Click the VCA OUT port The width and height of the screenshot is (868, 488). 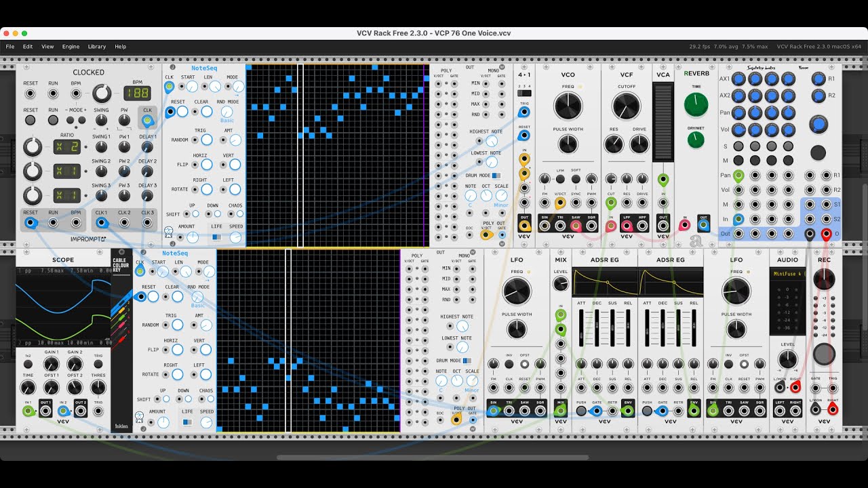tap(663, 225)
